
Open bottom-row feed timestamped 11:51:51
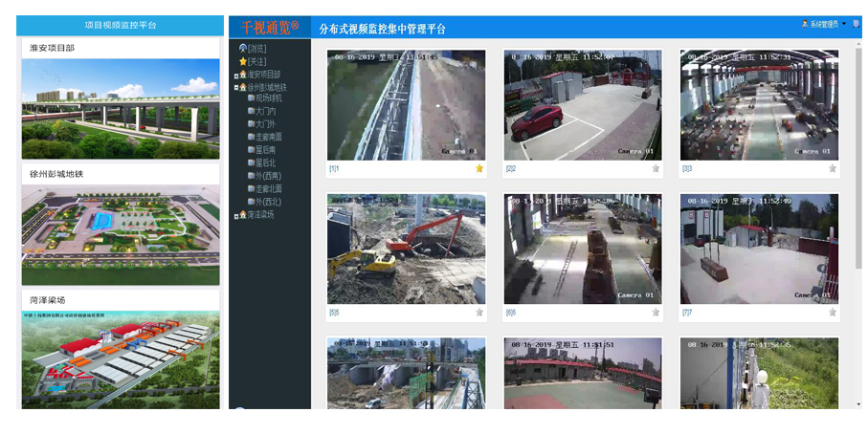[x=583, y=373]
